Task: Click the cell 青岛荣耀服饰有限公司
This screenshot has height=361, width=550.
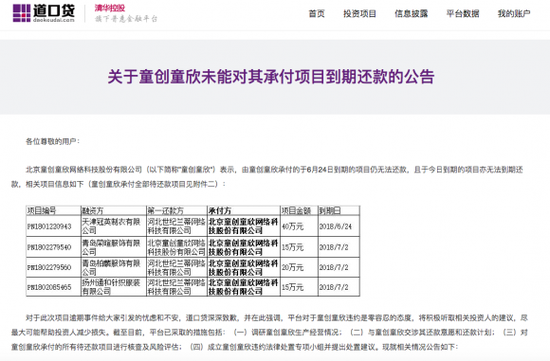Action: tap(111, 247)
